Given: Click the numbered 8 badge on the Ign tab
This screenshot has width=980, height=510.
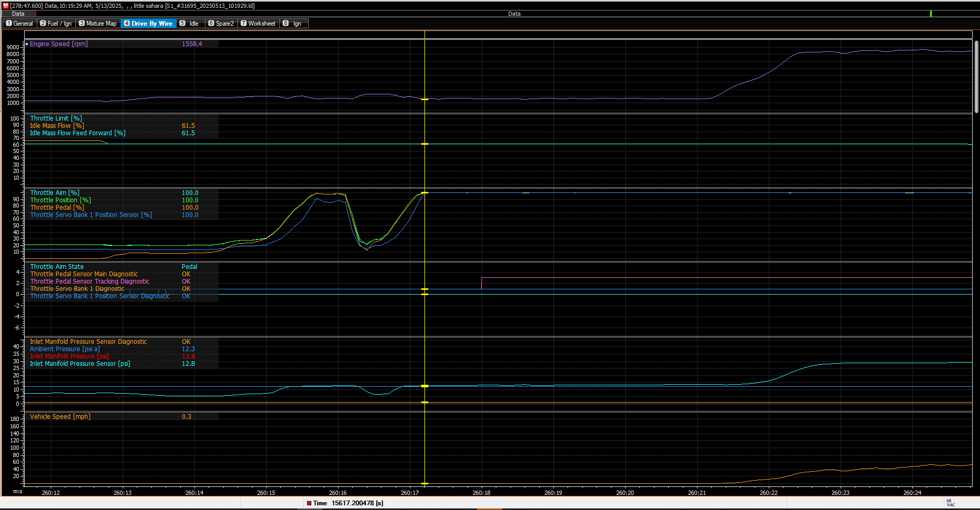Looking at the screenshot, I should tap(286, 23).
